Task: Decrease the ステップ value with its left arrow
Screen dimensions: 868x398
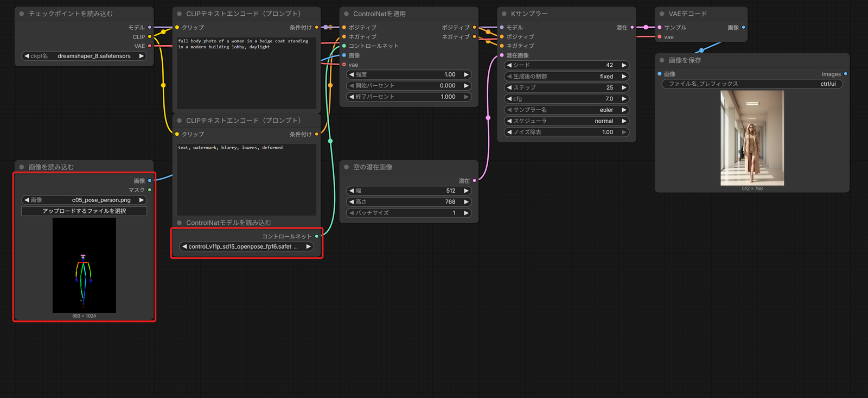Action: point(509,87)
